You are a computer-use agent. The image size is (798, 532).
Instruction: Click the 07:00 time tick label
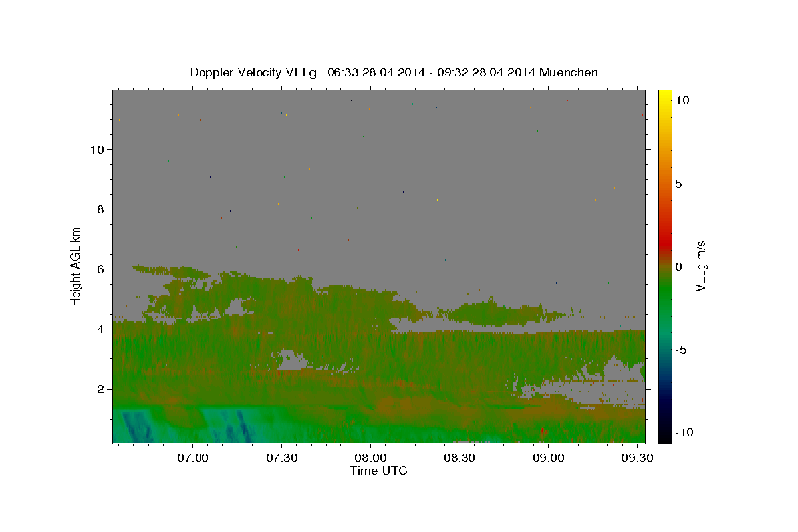(x=193, y=458)
